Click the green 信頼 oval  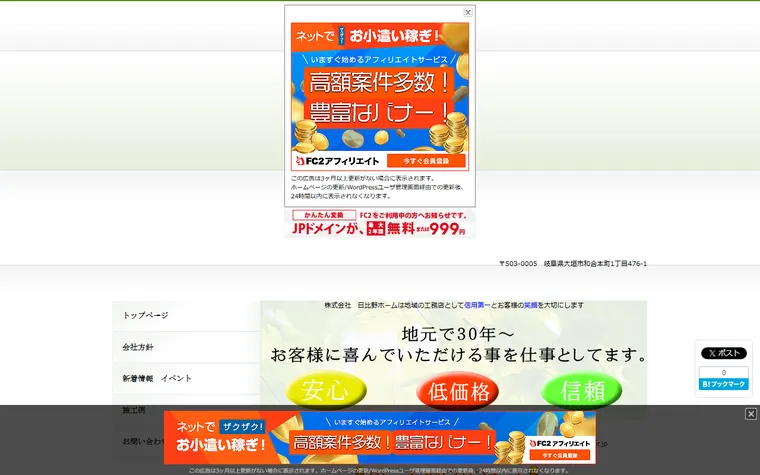click(x=582, y=390)
